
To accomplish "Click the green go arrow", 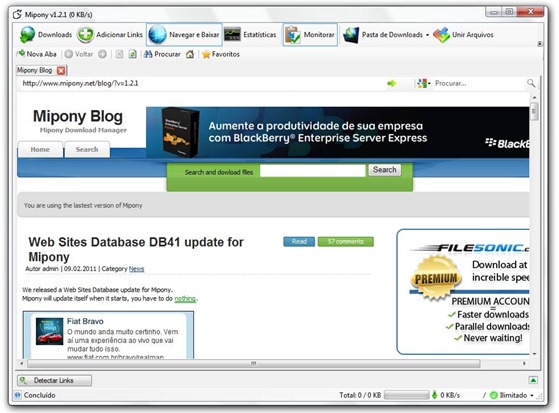I will 391,83.
